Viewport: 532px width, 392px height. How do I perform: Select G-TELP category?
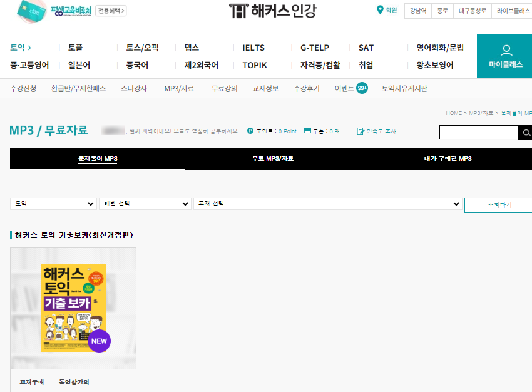(315, 48)
